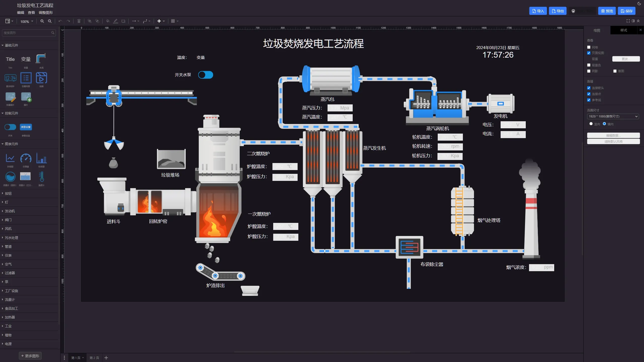Click the 保存 save button
Viewport: 644px width, 362px height.
tap(626, 11)
